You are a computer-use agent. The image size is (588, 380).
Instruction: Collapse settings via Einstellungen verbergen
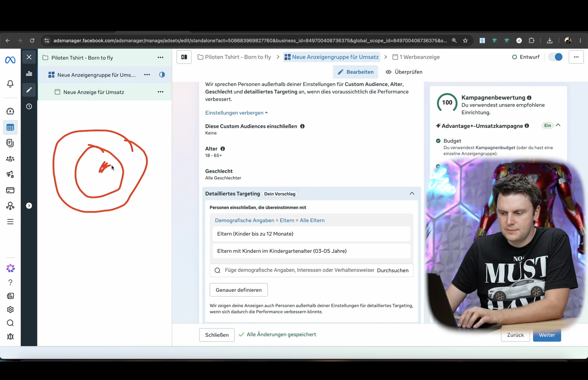[236, 113]
